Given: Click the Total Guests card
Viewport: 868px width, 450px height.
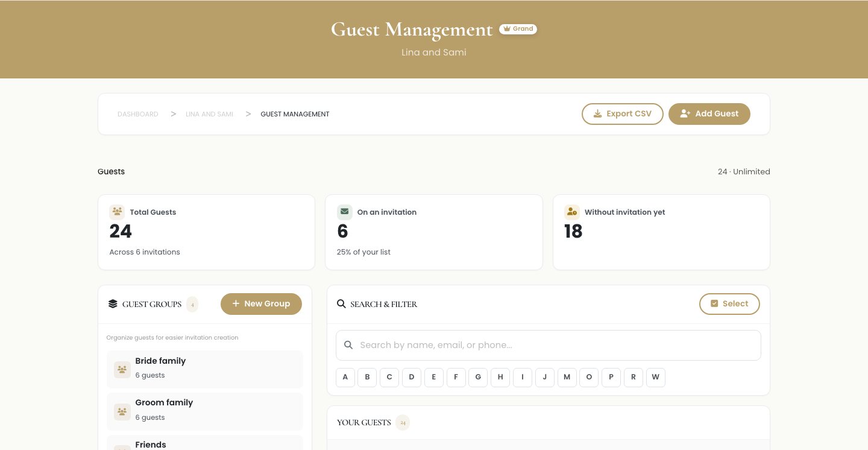Looking at the screenshot, I should click(x=206, y=232).
